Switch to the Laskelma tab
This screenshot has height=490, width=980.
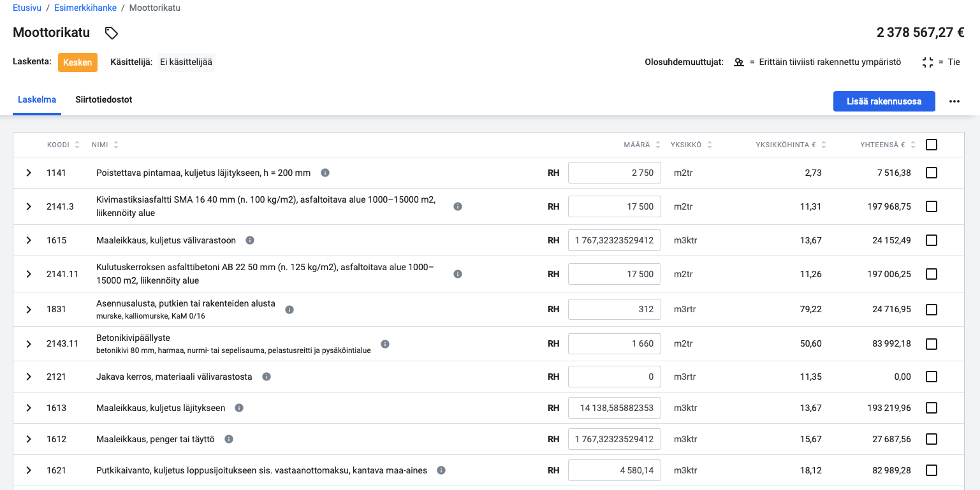pos(37,100)
